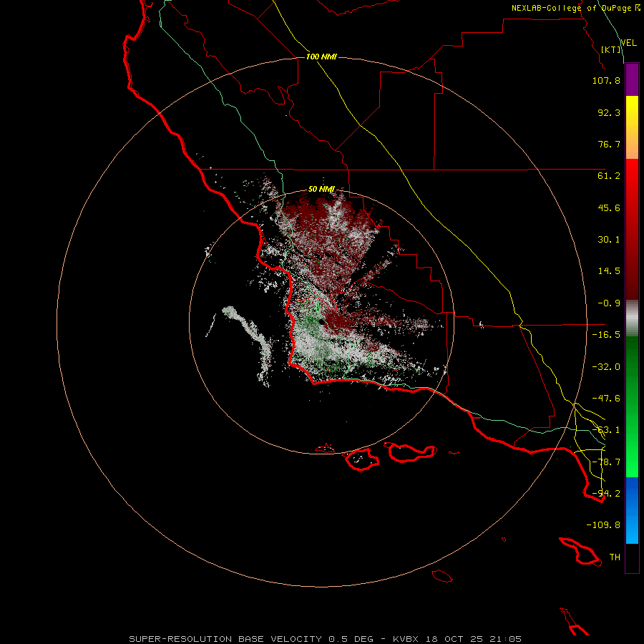Click the 76.7 velocity scale value
Screen dimensions: 644x644
tap(609, 144)
